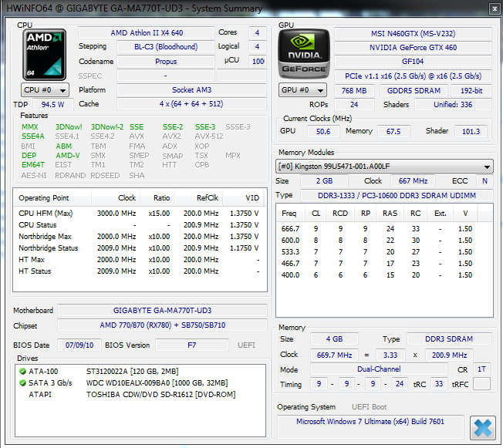
Task: Click the Socket AM3 platform field
Action: click(191, 89)
